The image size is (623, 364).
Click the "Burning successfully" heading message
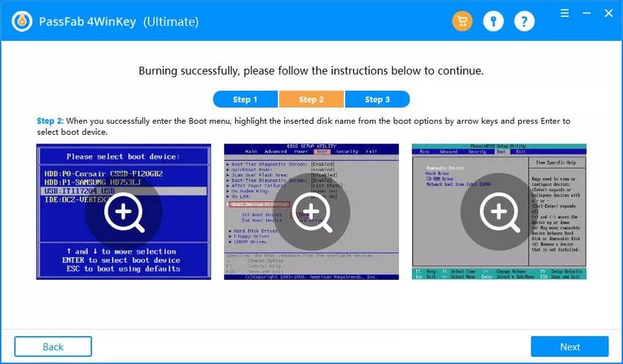point(311,72)
